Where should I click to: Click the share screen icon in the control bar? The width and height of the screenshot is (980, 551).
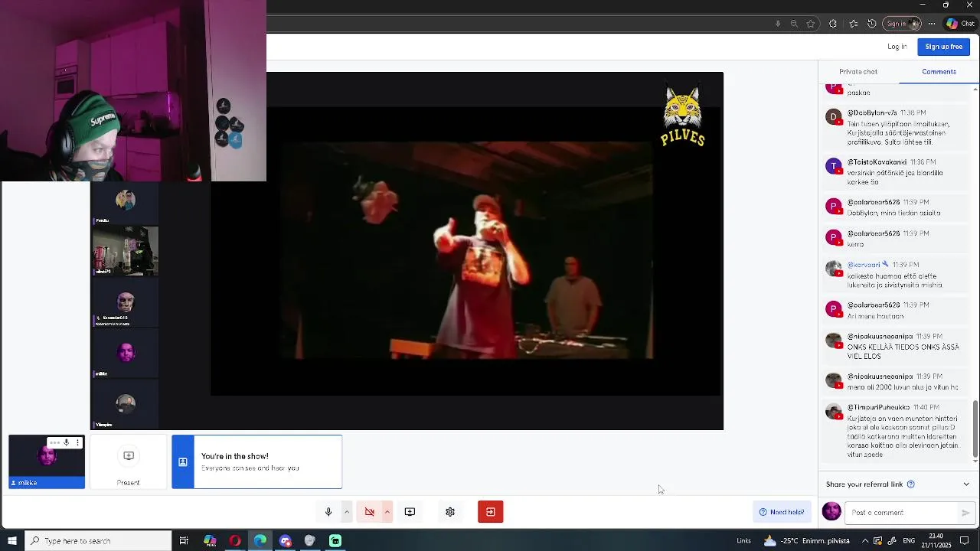pos(410,512)
